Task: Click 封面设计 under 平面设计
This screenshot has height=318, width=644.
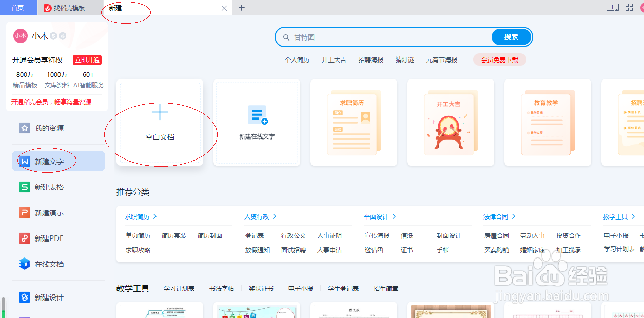Action: point(449,236)
